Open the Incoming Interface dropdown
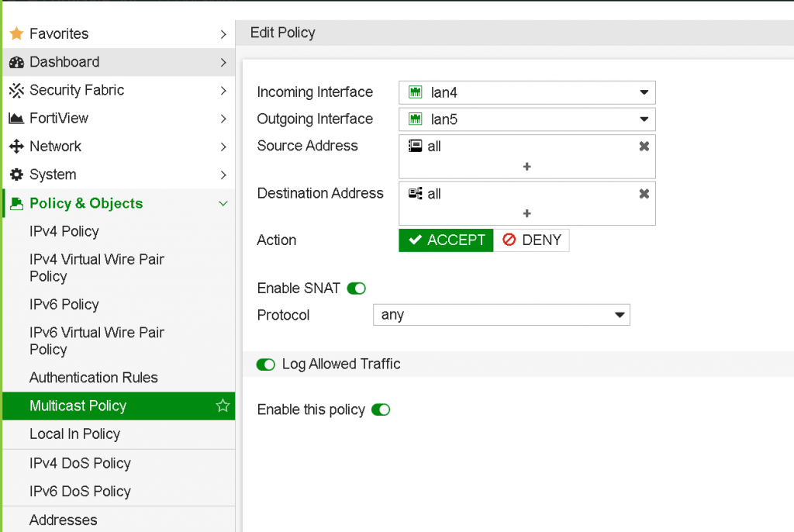 pos(526,92)
